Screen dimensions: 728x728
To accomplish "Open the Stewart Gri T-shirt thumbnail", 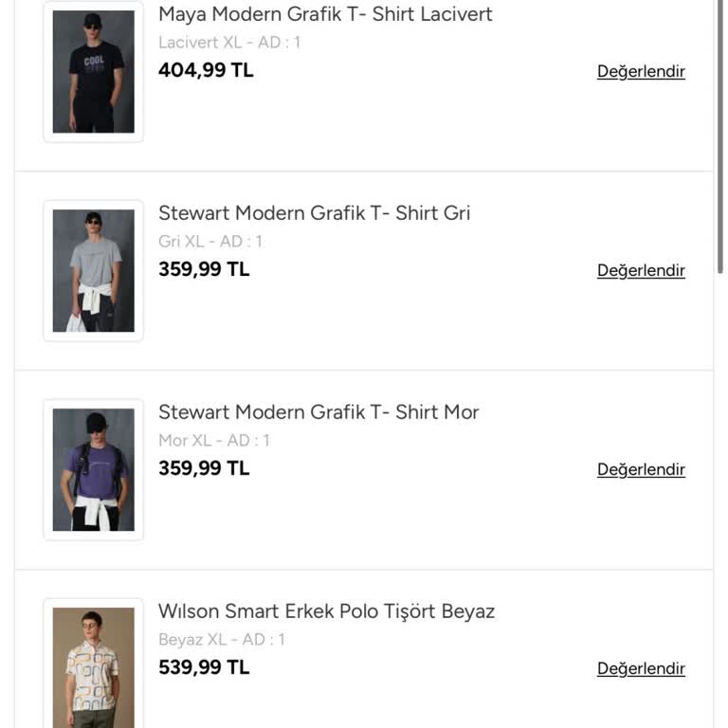I will [93, 270].
